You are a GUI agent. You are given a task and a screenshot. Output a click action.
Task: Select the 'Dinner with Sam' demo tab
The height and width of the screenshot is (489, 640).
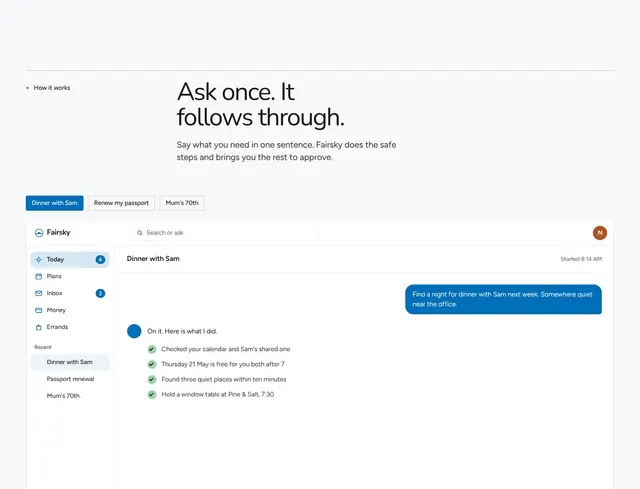point(55,203)
